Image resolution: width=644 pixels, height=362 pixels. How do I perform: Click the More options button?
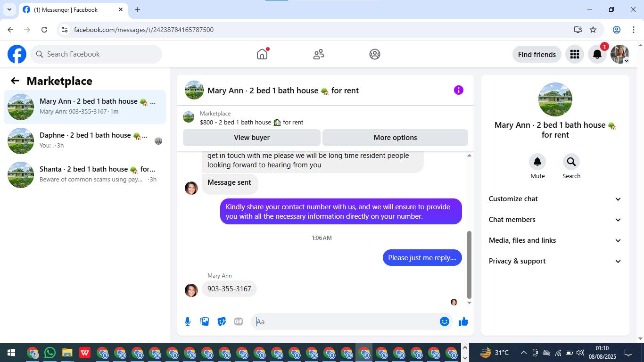click(x=395, y=138)
